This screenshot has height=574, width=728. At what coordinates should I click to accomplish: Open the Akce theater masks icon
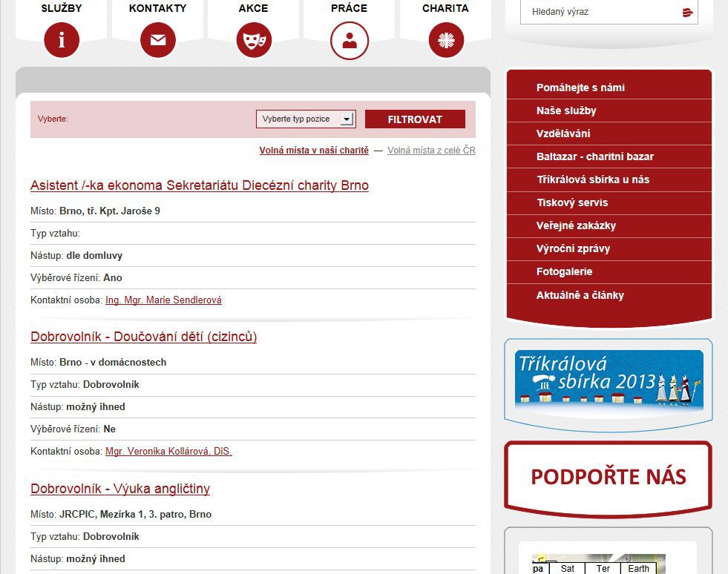(x=254, y=40)
